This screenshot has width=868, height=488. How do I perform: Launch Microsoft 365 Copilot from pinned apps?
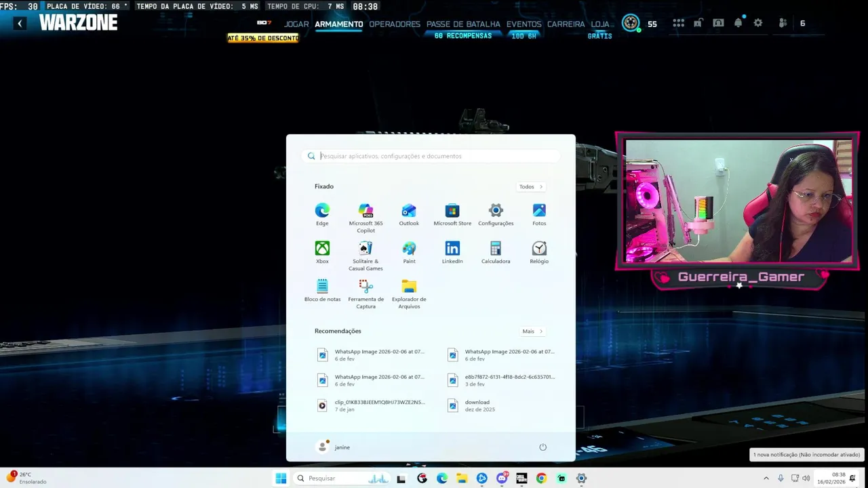(x=366, y=218)
